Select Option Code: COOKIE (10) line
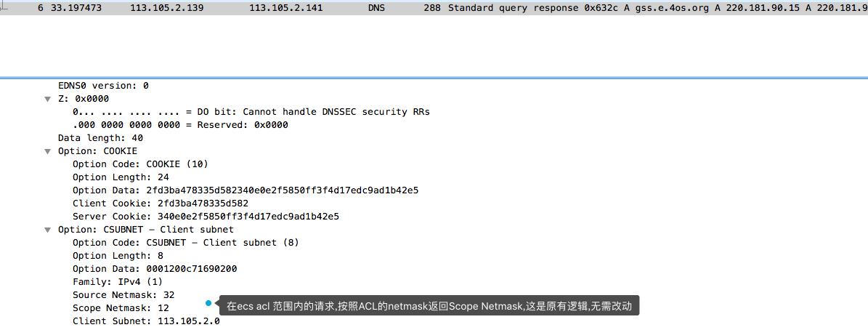The height and width of the screenshot is (330, 868). (141, 164)
